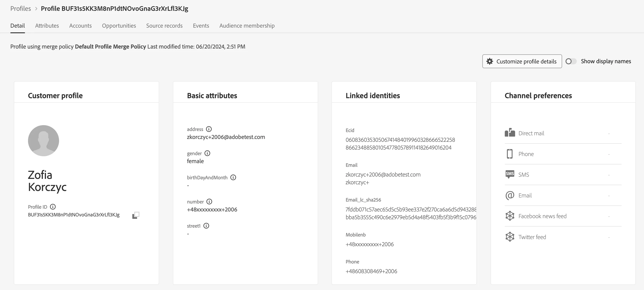The width and height of the screenshot is (644, 290).
Task: Open the Audience membership tab
Action: click(247, 25)
